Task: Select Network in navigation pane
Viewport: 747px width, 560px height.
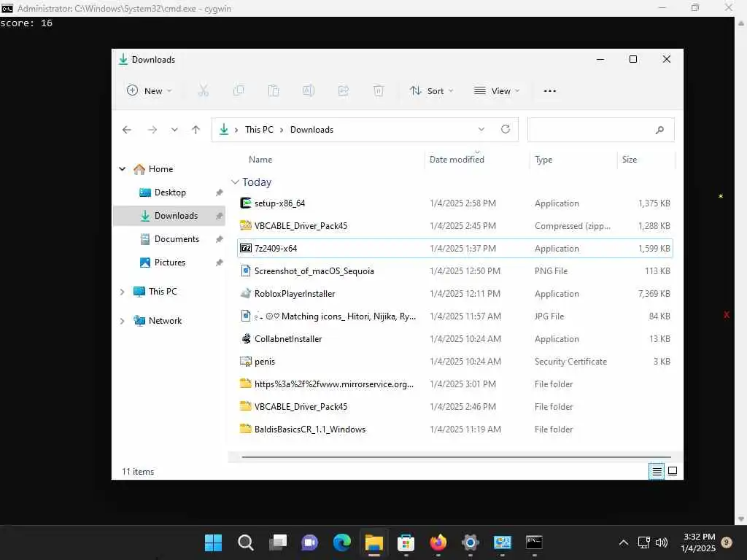Action: pos(165,321)
